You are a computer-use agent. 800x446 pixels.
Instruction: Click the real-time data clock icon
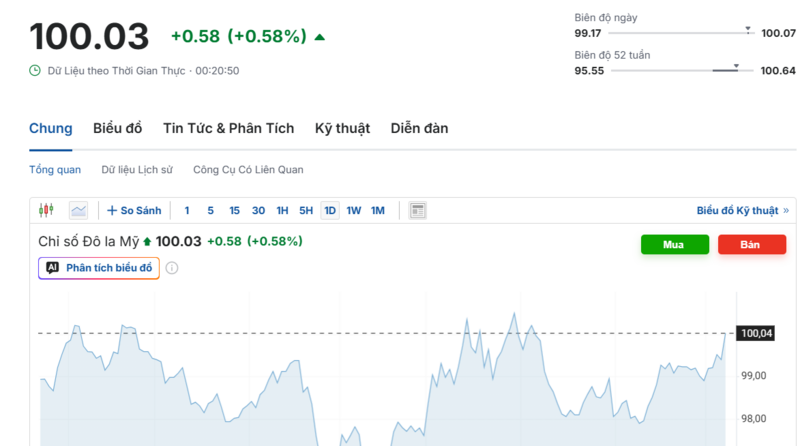(x=35, y=70)
